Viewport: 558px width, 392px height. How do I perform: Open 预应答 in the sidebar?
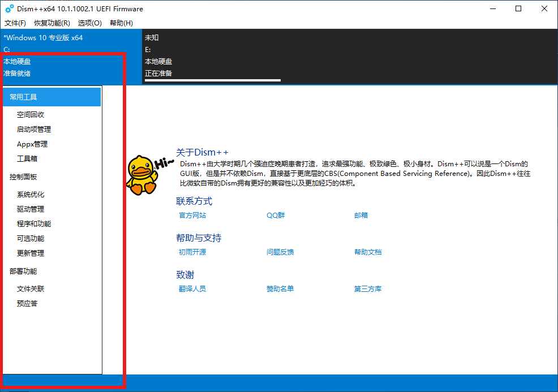pyautogui.click(x=27, y=303)
